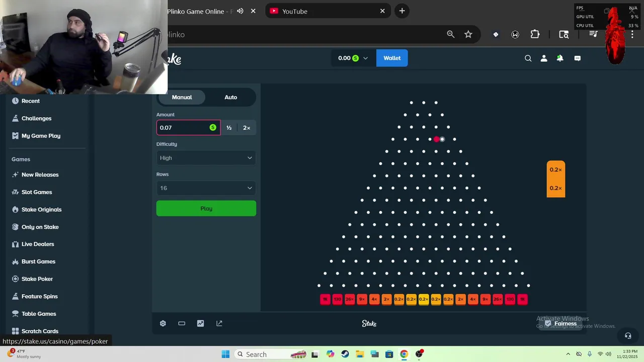Open notifications bell icon

(560, 58)
